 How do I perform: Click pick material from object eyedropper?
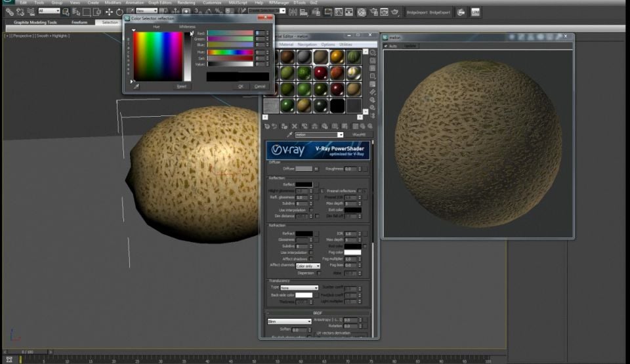(289, 134)
